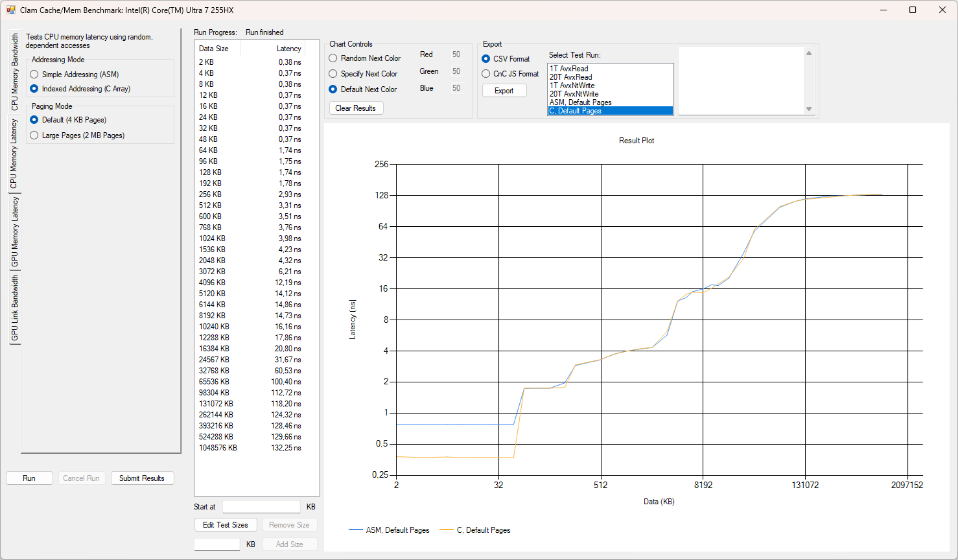Click Submit Results button
Viewport: 958px width, 560px height.
coord(142,478)
